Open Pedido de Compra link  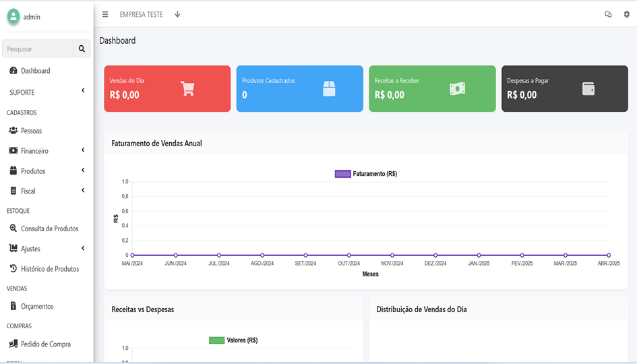coord(45,344)
